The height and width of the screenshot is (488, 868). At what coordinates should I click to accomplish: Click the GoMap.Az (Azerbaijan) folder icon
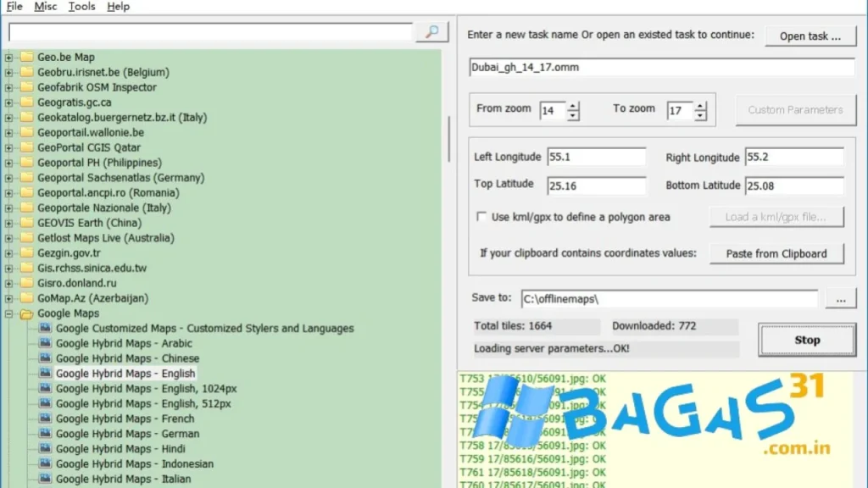pyautogui.click(x=26, y=298)
